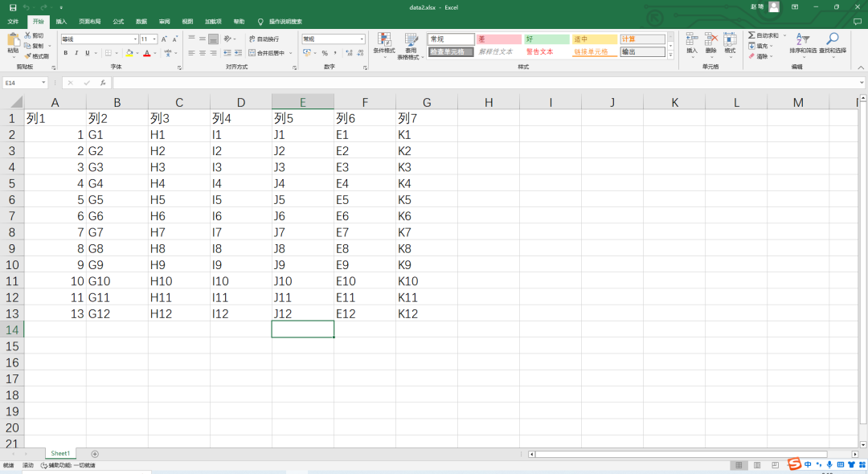Expand the cell styles gallery
Viewport: 868px width, 474px height.
coord(670,55)
